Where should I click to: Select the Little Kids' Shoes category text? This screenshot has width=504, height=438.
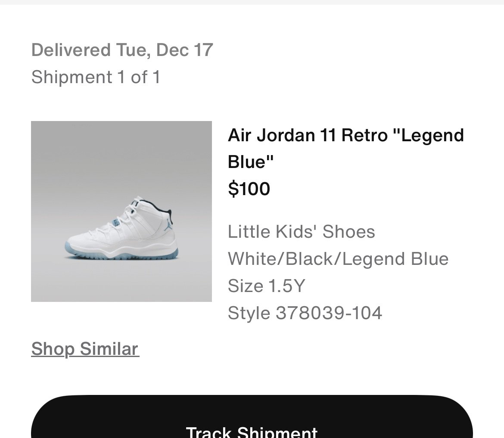point(301,232)
